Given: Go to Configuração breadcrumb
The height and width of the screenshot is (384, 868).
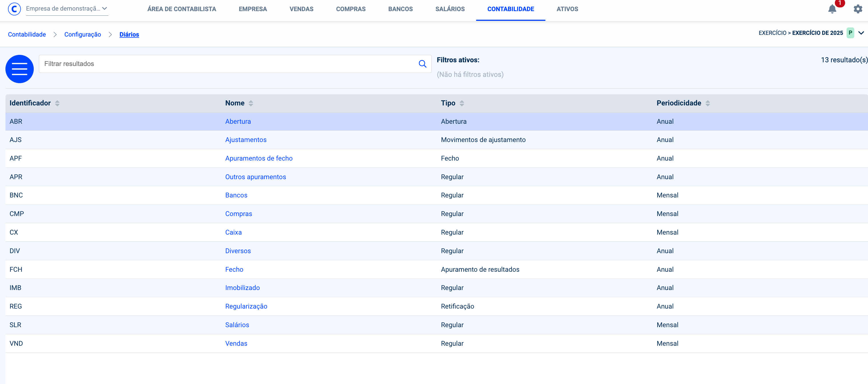Looking at the screenshot, I should tap(83, 34).
